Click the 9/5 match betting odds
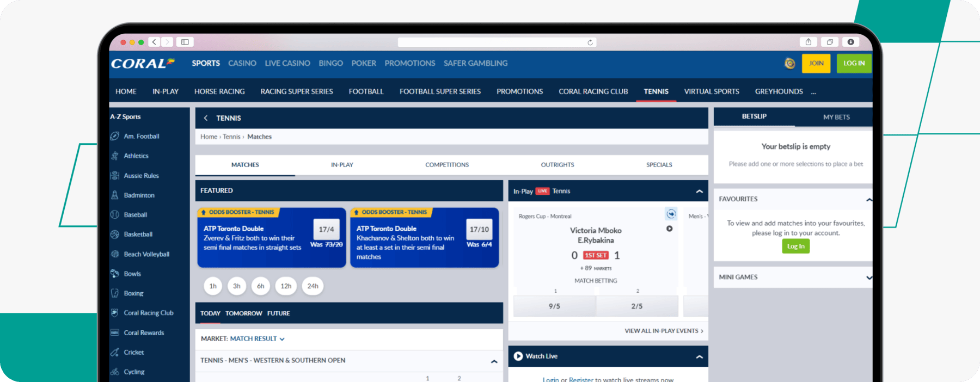The width and height of the screenshot is (980, 382). click(554, 306)
